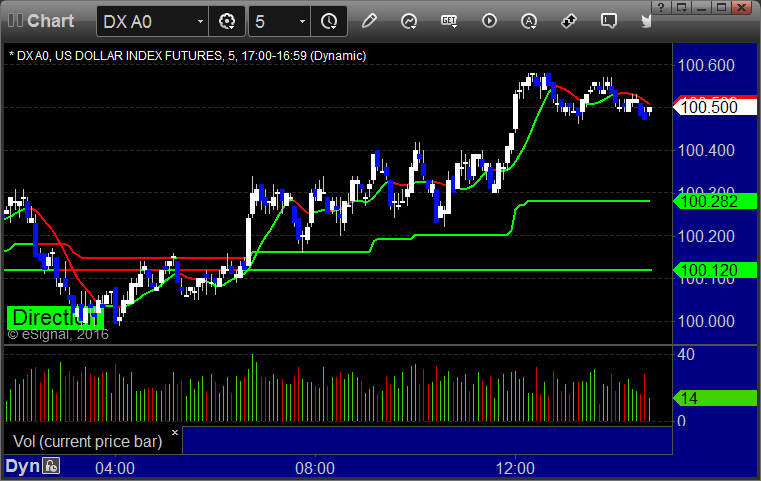Click the trade ticket arrows icon

(568, 21)
